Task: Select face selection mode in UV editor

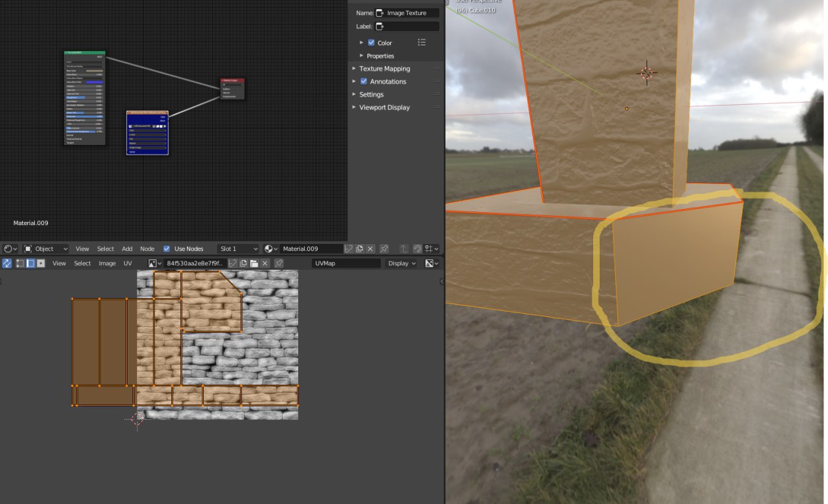Action: tap(40, 263)
